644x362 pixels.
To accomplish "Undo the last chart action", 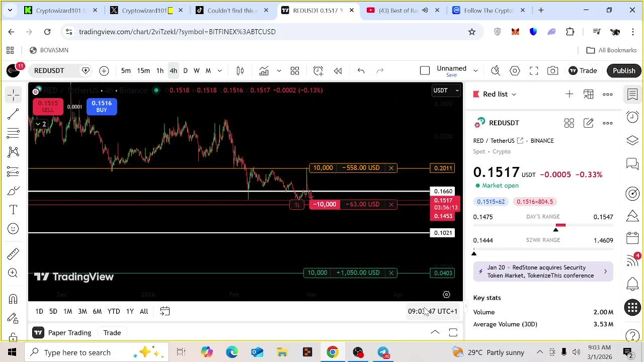I will pyautogui.click(x=361, y=71).
